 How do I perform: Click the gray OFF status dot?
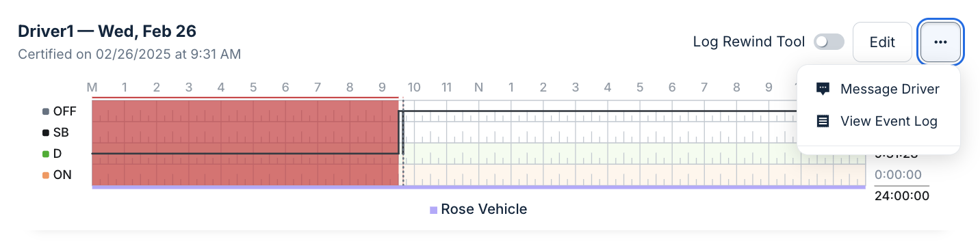pos(46,111)
